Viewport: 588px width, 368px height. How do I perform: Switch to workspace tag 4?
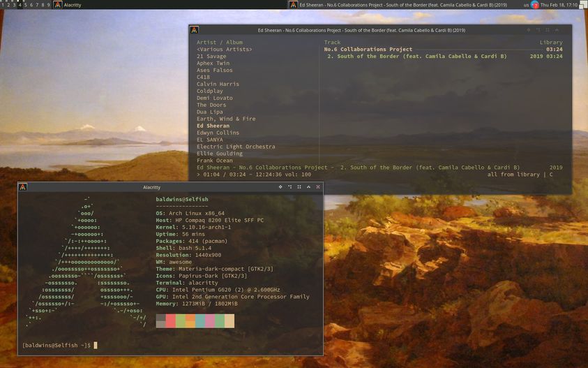[x=20, y=4]
